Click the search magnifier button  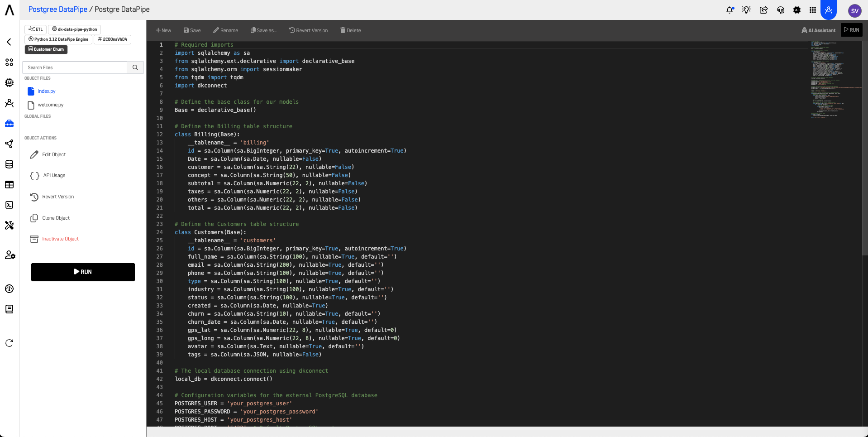(135, 67)
